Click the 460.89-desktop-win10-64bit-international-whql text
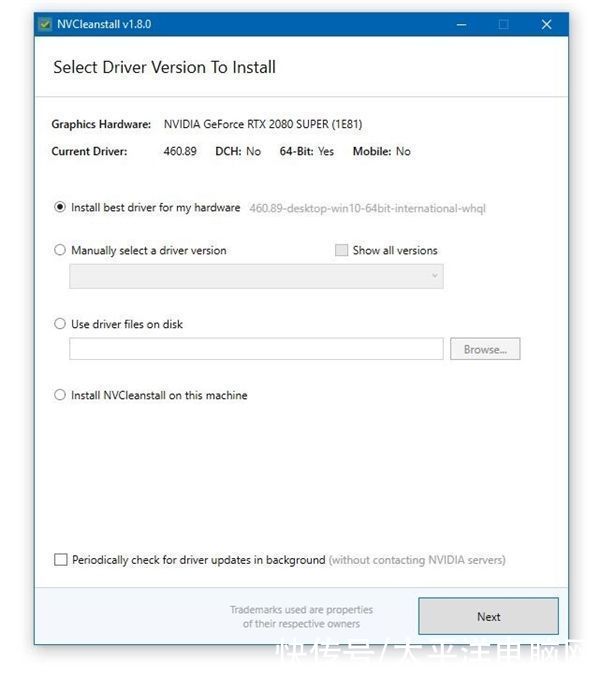Viewport: 600px width, 675px height. 368,208
